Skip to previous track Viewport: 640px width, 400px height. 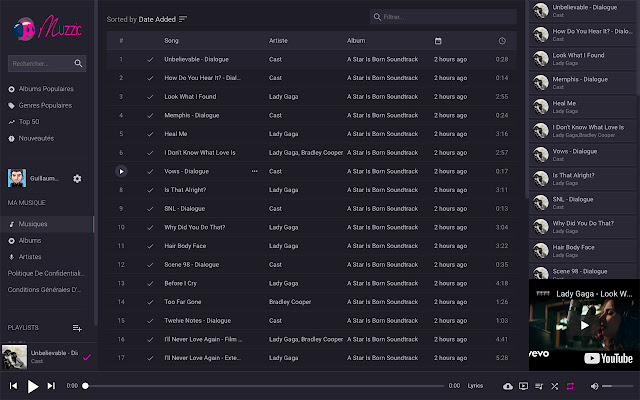click(13, 386)
